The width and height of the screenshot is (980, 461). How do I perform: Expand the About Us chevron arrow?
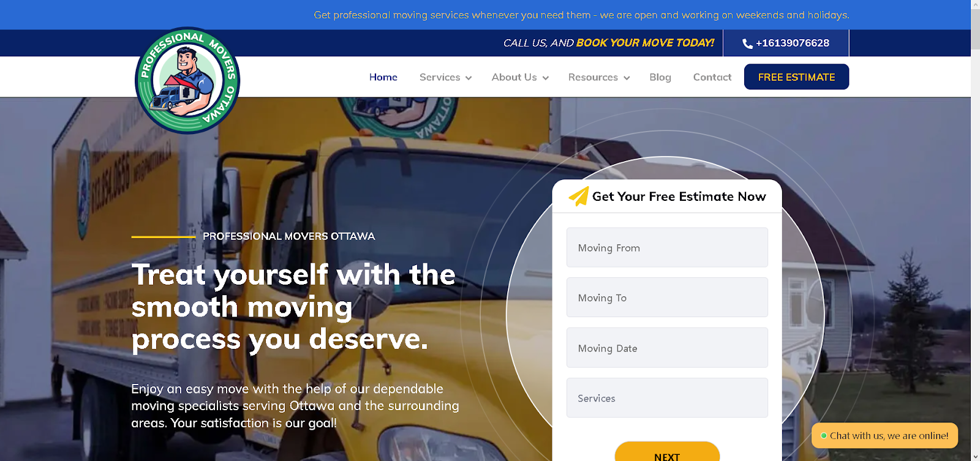[x=546, y=78]
